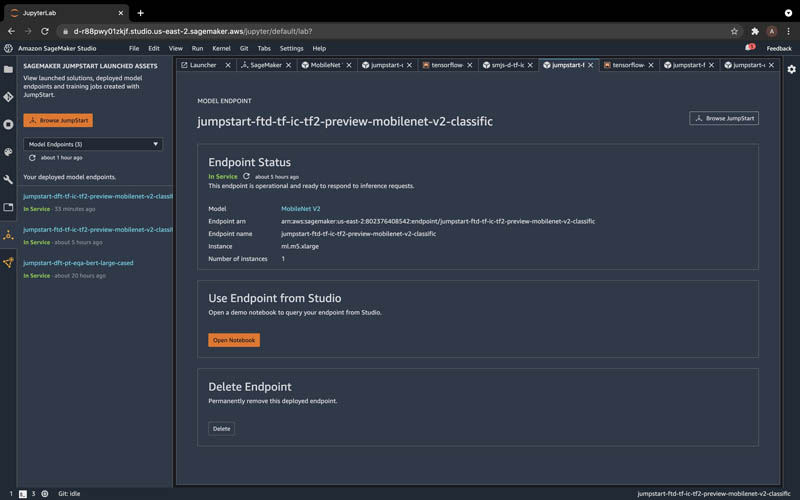Refresh the Model Endpoints list

pyautogui.click(x=32, y=158)
